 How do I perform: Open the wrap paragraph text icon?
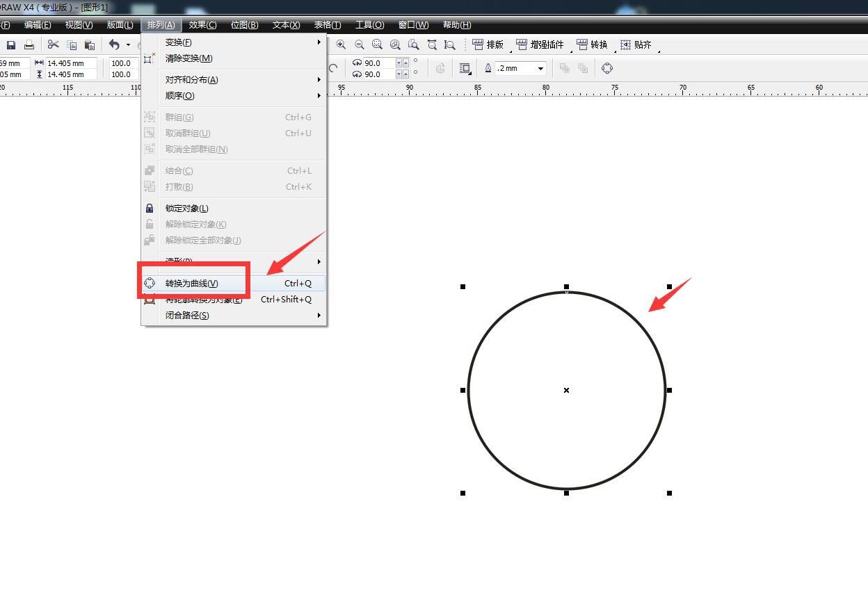[x=465, y=68]
